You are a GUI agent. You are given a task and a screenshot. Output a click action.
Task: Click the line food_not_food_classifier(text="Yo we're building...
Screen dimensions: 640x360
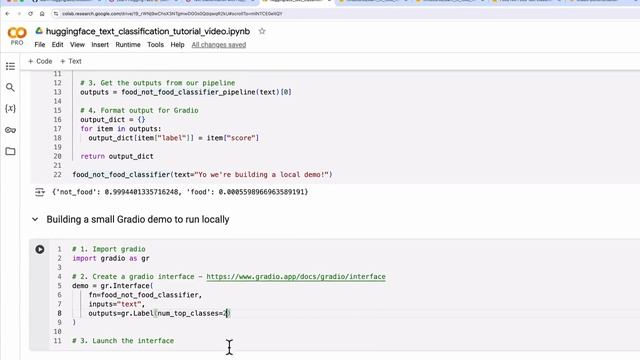click(x=202, y=174)
